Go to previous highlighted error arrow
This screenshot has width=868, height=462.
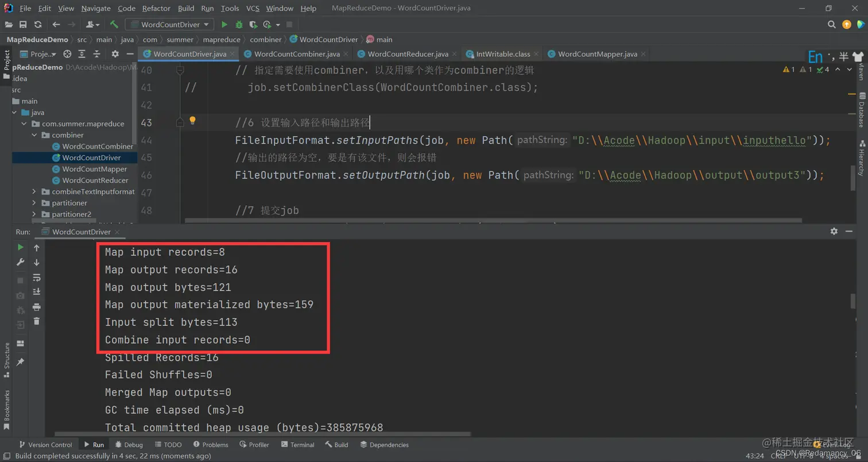pos(837,70)
